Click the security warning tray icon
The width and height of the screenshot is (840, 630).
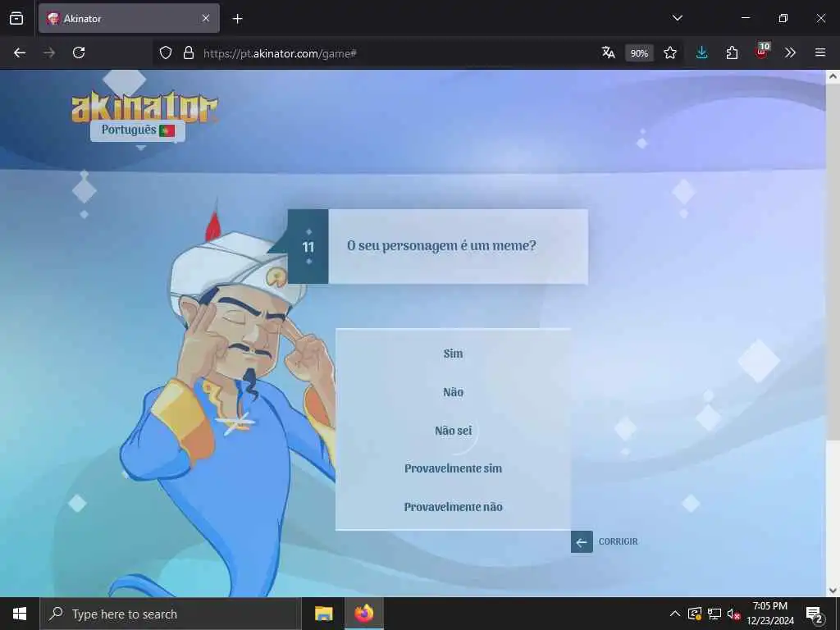click(694, 614)
